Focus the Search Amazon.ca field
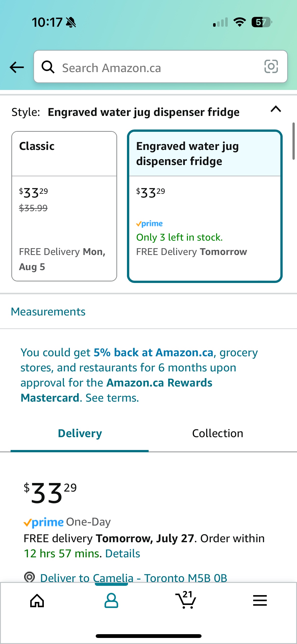The height and width of the screenshot is (644, 297). click(x=161, y=67)
